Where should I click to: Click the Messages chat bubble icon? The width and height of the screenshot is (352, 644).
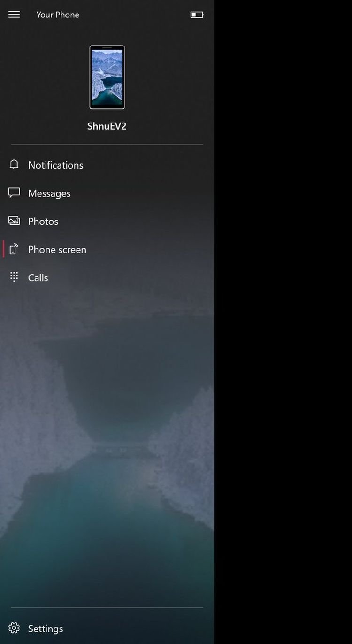click(14, 193)
